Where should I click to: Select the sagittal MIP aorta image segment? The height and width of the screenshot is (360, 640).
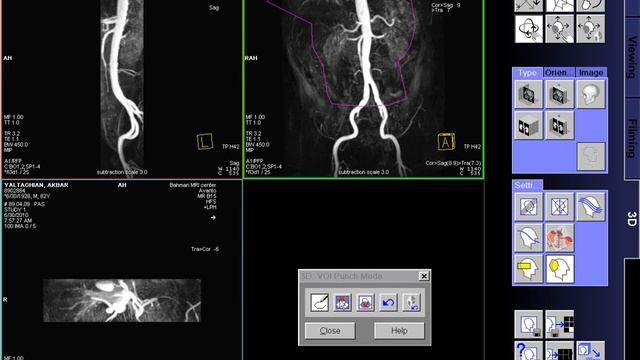click(x=122, y=89)
